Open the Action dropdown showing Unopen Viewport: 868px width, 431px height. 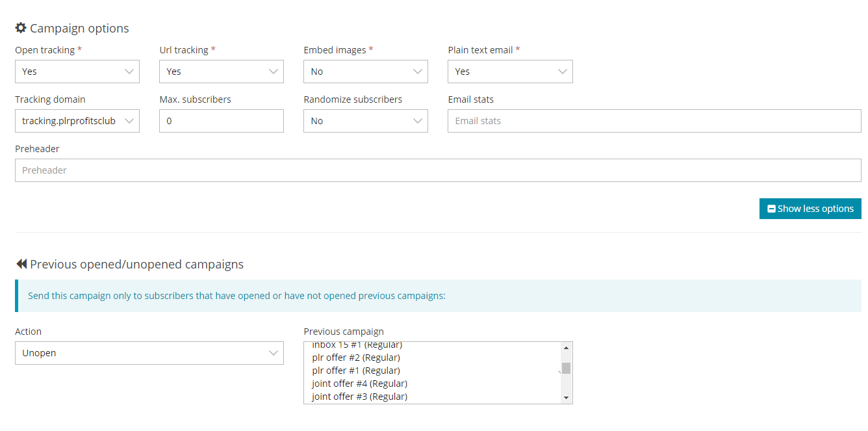(x=149, y=353)
